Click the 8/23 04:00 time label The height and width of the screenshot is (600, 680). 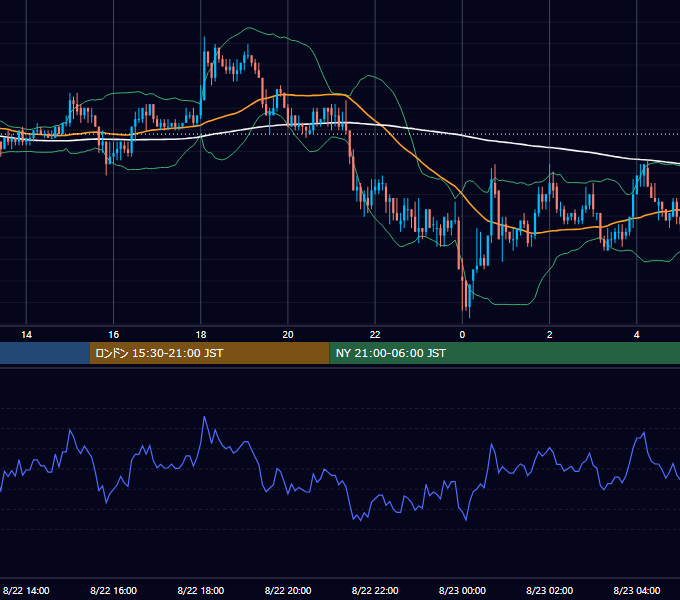pyautogui.click(x=637, y=590)
